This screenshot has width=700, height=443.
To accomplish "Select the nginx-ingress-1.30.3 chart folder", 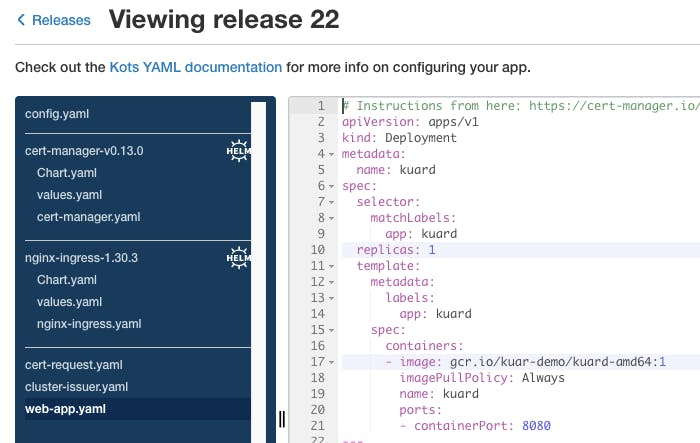I will click(81, 258).
